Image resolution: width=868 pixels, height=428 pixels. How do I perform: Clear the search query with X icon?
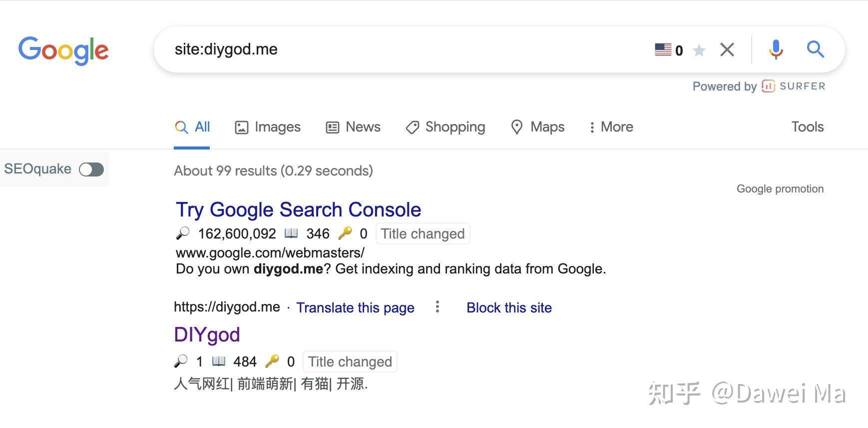tap(727, 49)
